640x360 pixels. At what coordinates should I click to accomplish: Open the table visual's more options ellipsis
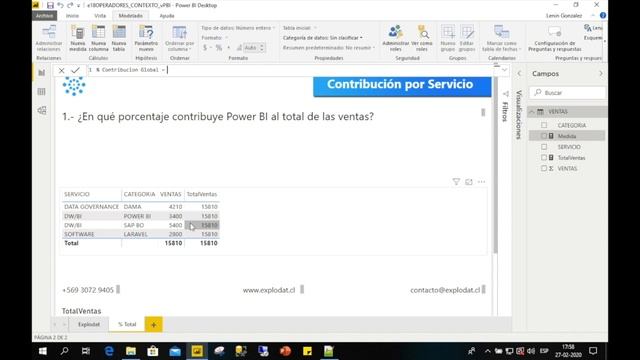pyautogui.click(x=481, y=182)
